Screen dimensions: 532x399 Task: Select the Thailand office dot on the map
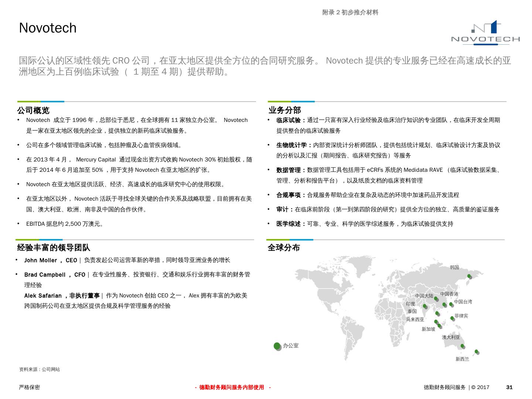(437, 314)
